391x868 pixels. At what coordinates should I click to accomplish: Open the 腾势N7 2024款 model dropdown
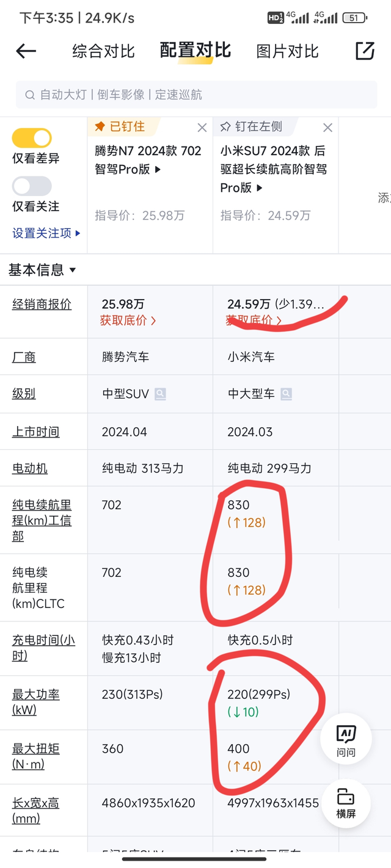coord(148,161)
